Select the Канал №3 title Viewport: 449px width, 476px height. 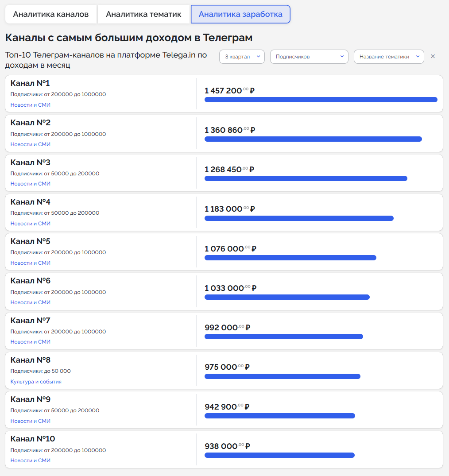click(31, 163)
